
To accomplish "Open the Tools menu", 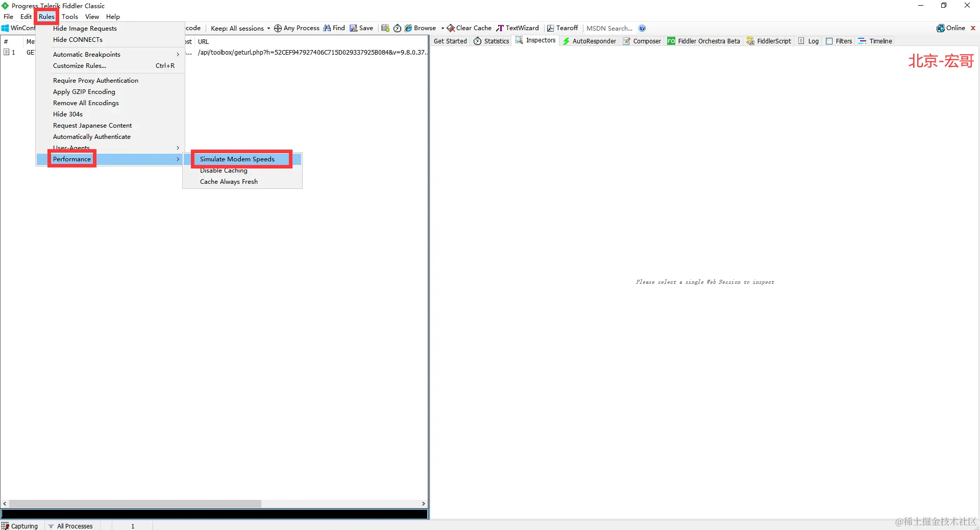I will coord(70,16).
